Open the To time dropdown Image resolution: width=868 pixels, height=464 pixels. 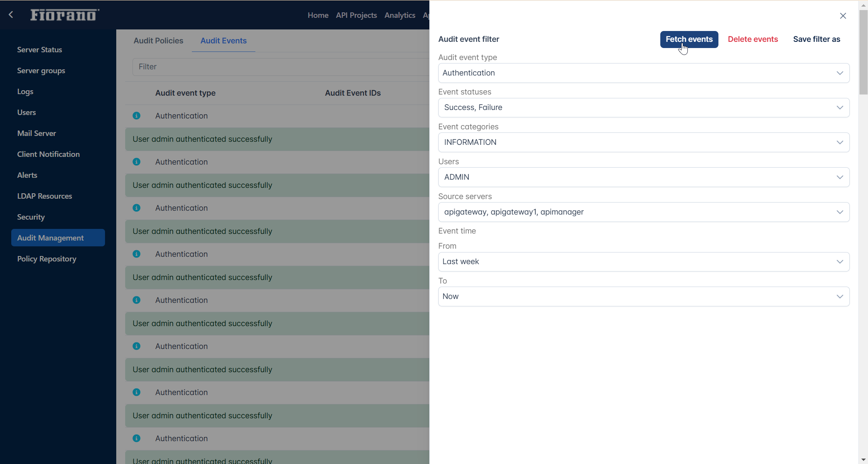[x=644, y=296]
